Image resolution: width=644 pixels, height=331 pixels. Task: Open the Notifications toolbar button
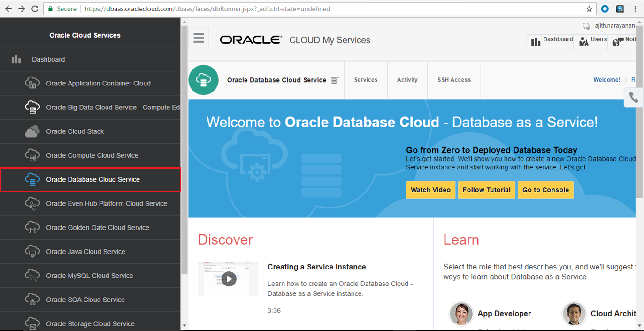(623, 42)
